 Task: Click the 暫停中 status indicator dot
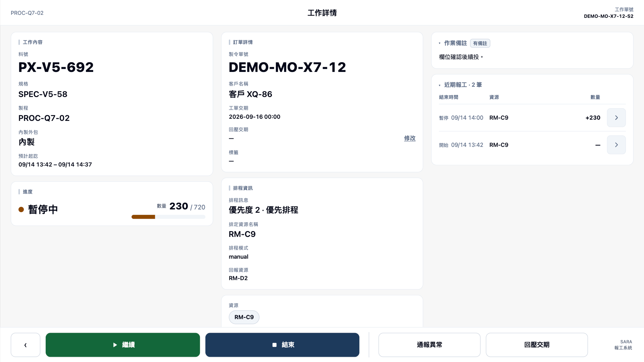[21, 209]
